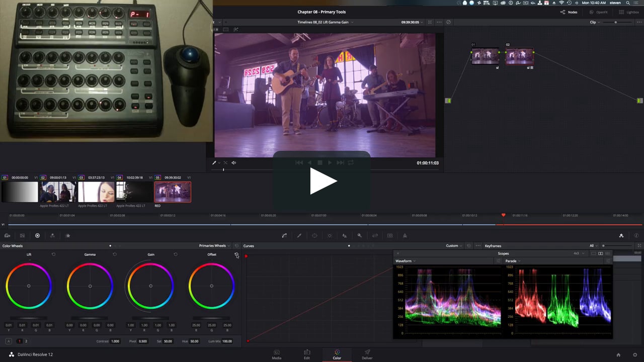Screen dimensions: 644x362
Task: Show the Lightbox view
Action: [629, 12]
